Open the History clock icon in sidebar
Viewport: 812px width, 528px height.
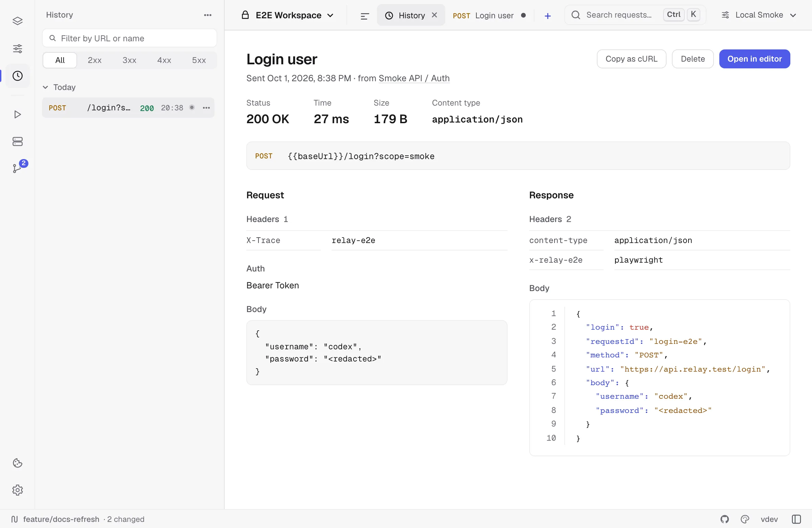coord(17,76)
